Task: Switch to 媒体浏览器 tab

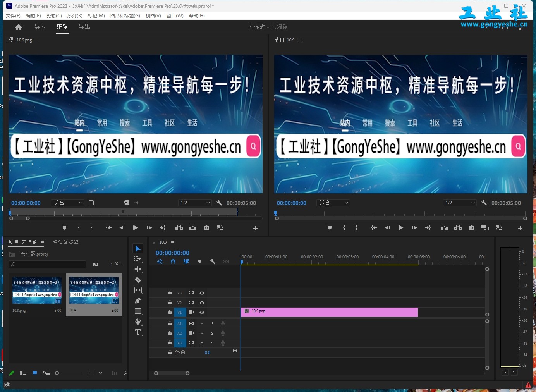Action: coord(65,242)
